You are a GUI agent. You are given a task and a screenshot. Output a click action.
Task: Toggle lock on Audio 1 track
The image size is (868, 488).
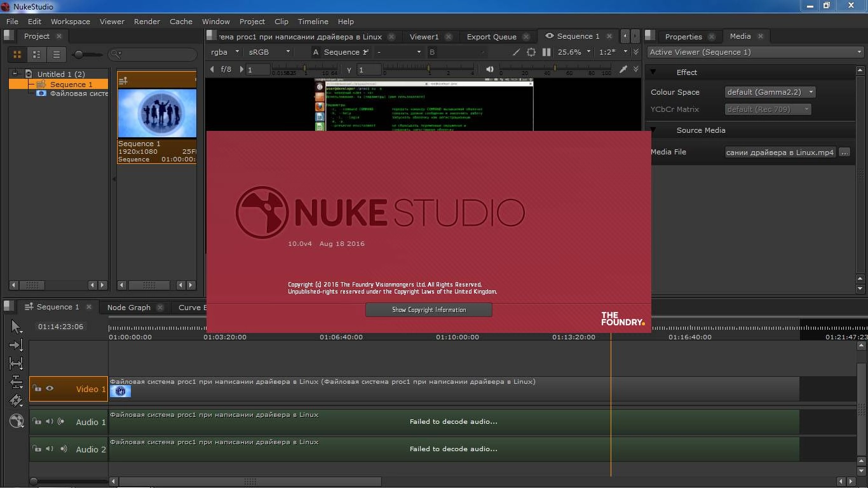[37, 421]
